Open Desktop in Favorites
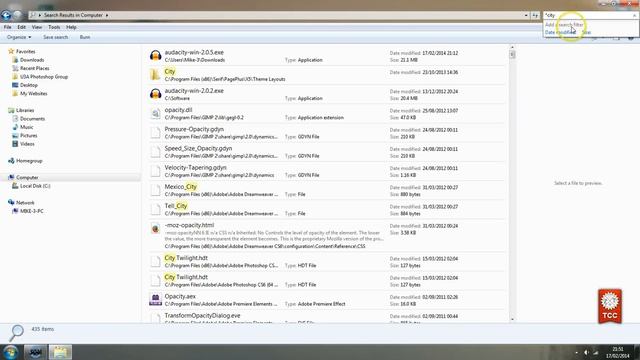 29,85
